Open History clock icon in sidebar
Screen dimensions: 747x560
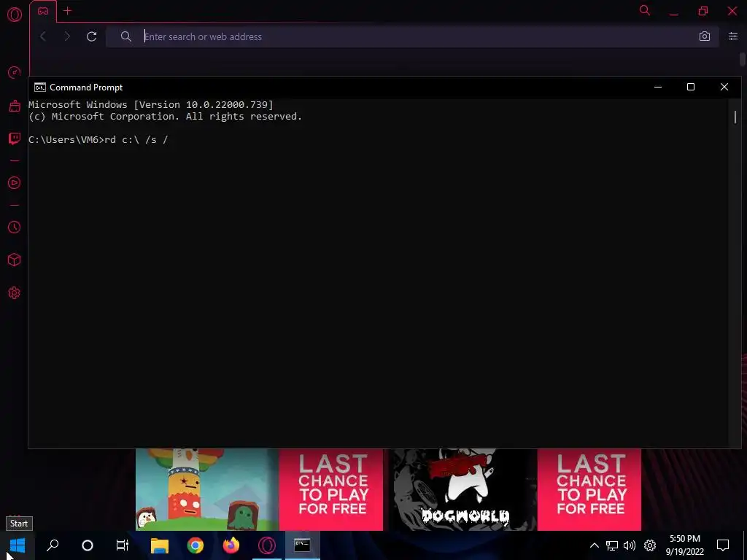[x=15, y=227]
